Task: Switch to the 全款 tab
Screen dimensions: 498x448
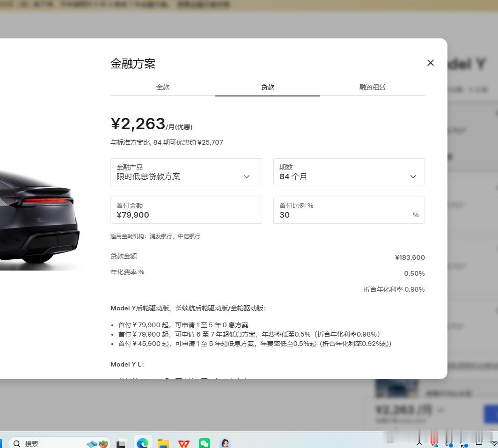Action: coord(163,87)
